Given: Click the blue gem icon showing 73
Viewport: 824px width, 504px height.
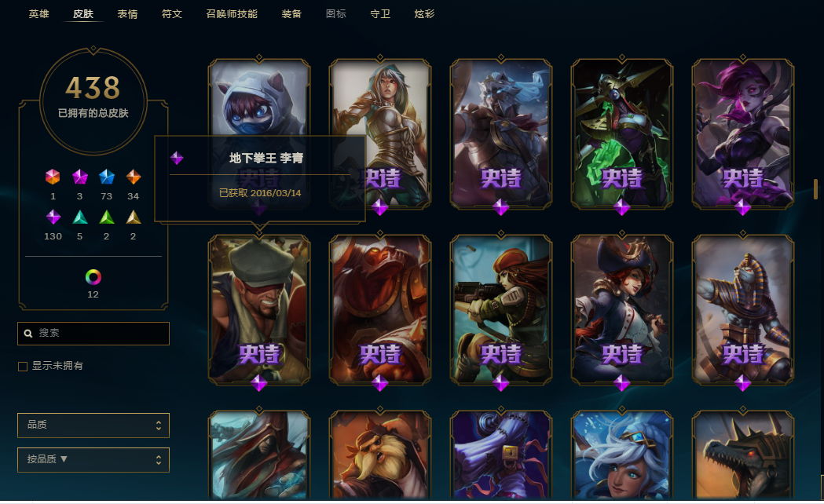Looking at the screenshot, I should [x=107, y=177].
